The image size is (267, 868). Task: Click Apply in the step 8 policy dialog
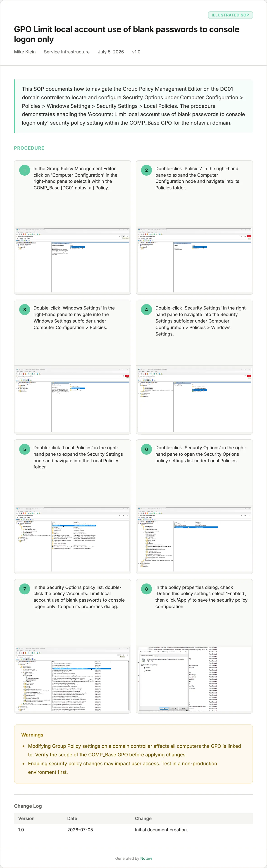[183, 709]
